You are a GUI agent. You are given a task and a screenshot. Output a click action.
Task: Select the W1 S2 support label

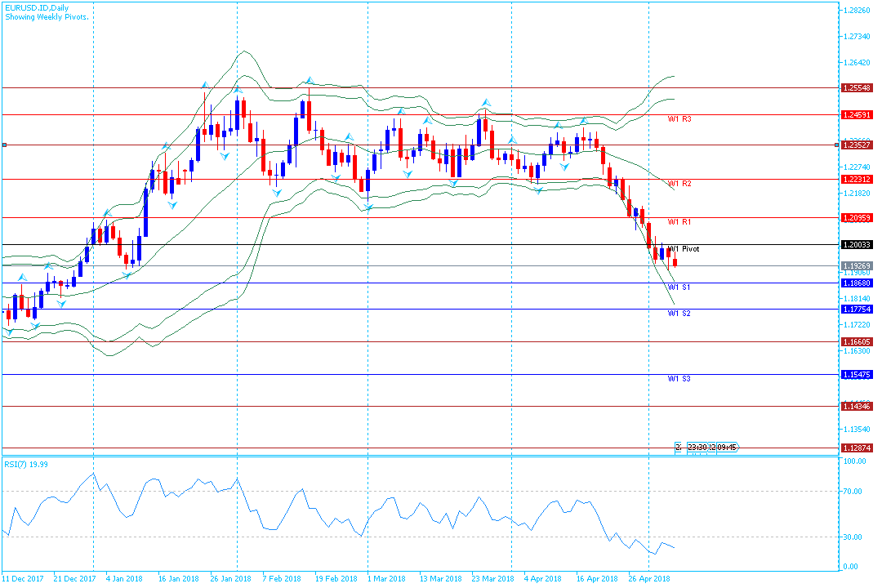679,314
